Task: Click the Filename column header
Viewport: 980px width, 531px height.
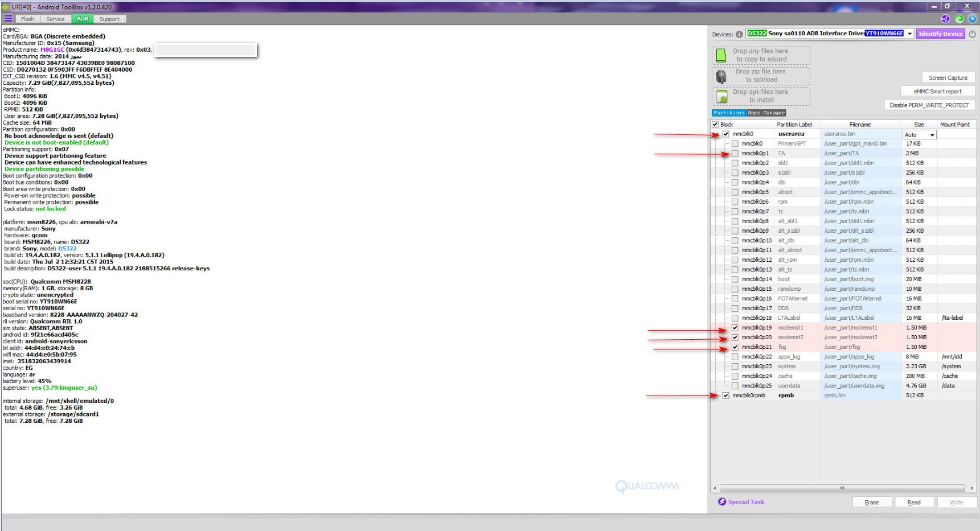Action: pyautogui.click(x=860, y=124)
